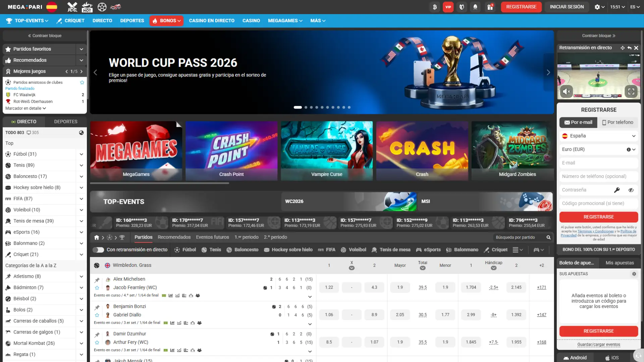The width and height of the screenshot is (644, 362).
Task: Open the TOP-EVENTS menu dropdown
Action: pos(28,21)
